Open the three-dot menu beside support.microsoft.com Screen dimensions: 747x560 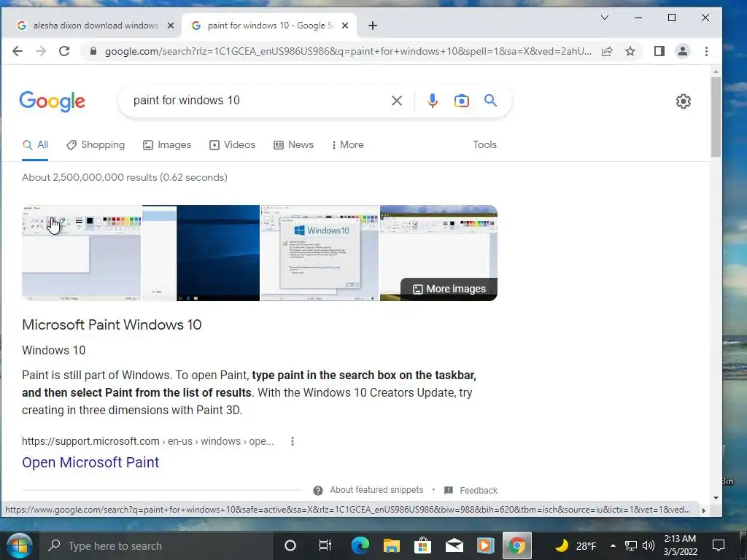(293, 441)
